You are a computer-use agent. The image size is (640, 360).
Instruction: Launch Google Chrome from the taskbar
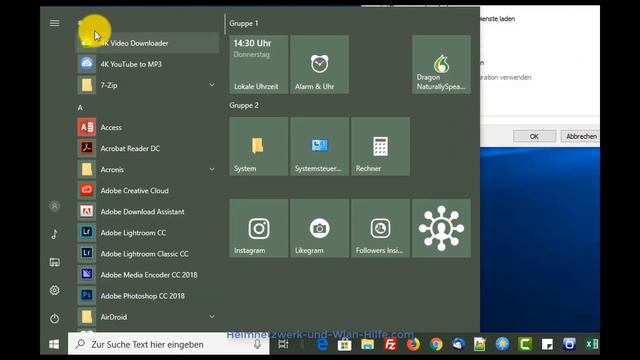(436, 344)
